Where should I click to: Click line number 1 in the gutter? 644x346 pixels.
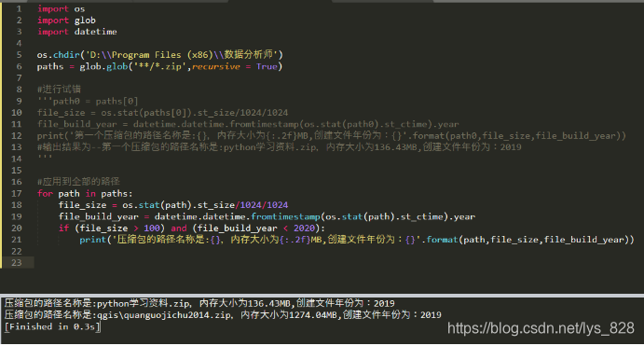click(x=19, y=8)
